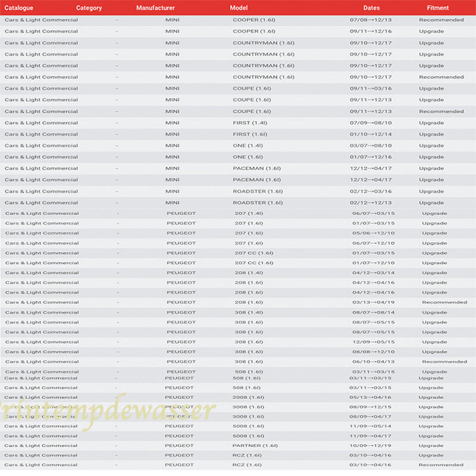Click model 208 (1.4l)
476x476 pixels.
pos(249,273)
